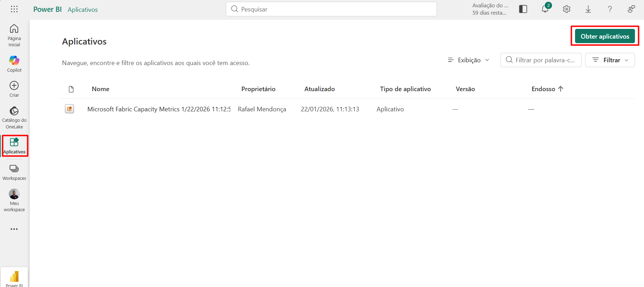Show more navigation options ellipsis
Screen dimensions: 644x287
pyautogui.click(x=14, y=229)
